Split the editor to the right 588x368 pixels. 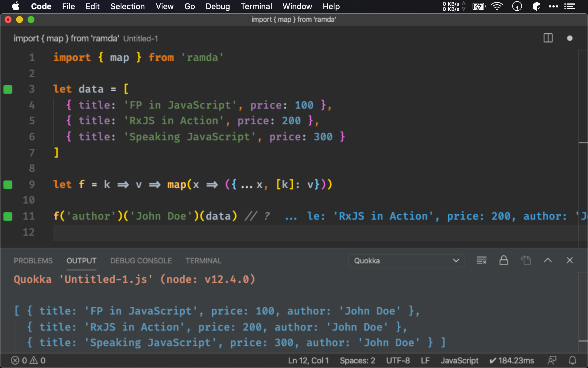coord(548,38)
